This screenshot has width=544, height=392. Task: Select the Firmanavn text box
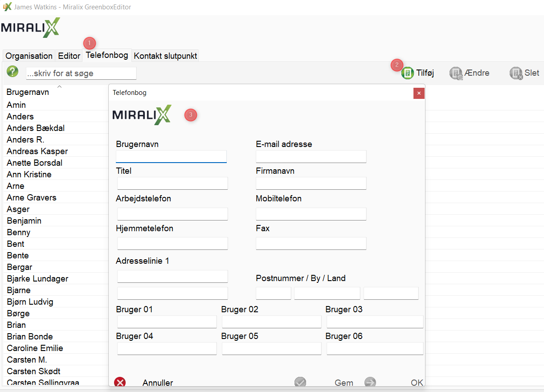coord(311,183)
